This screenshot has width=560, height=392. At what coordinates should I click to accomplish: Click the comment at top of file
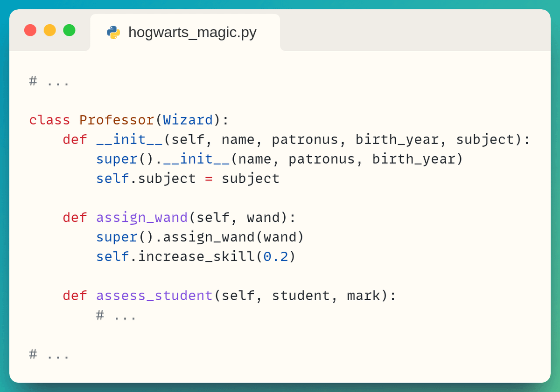[x=49, y=81]
